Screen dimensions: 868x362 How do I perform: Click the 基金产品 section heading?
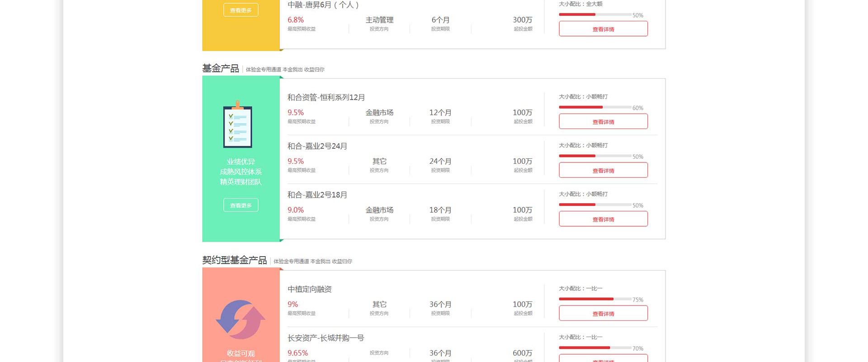tap(221, 68)
